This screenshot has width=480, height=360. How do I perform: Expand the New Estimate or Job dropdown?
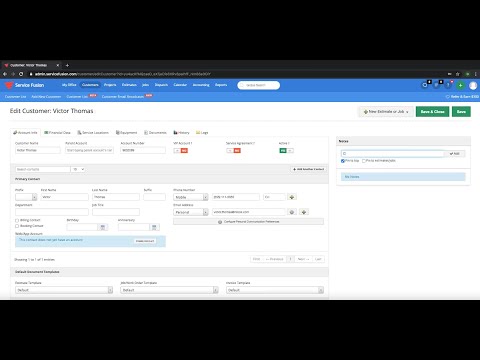pyautogui.click(x=386, y=112)
